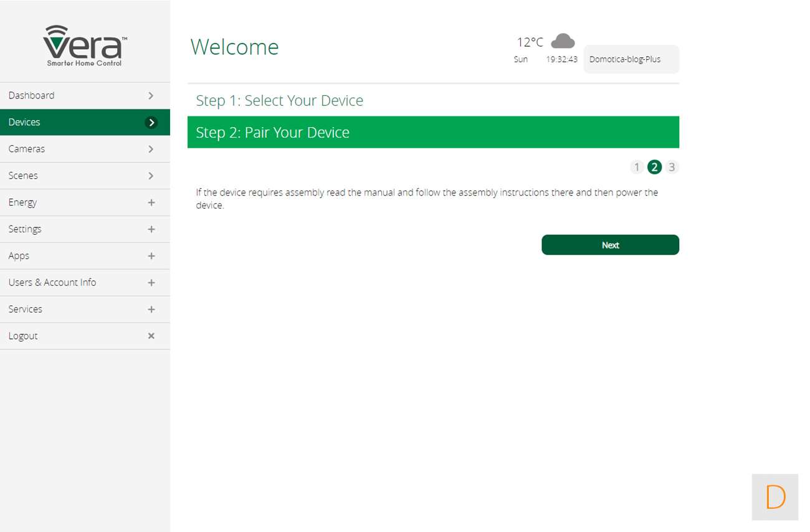This screenshot has width=810, height=532.
Task: Click the arrow icon next to Scenes
Action: click(151, 176)
